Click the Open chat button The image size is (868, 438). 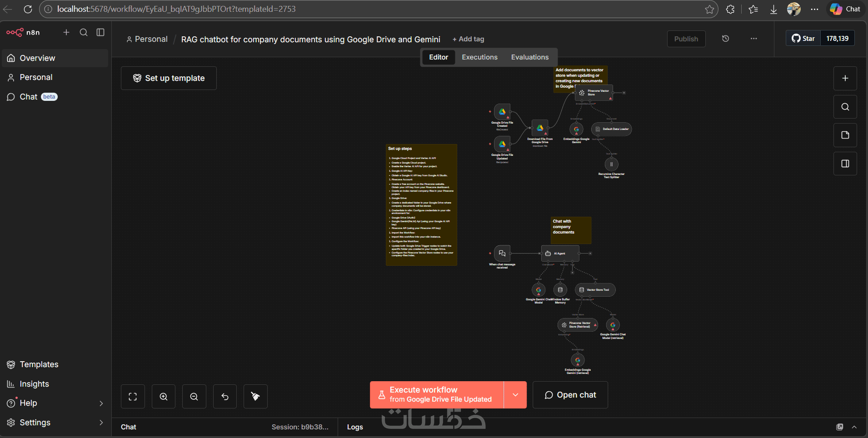[x=570, y=395]
